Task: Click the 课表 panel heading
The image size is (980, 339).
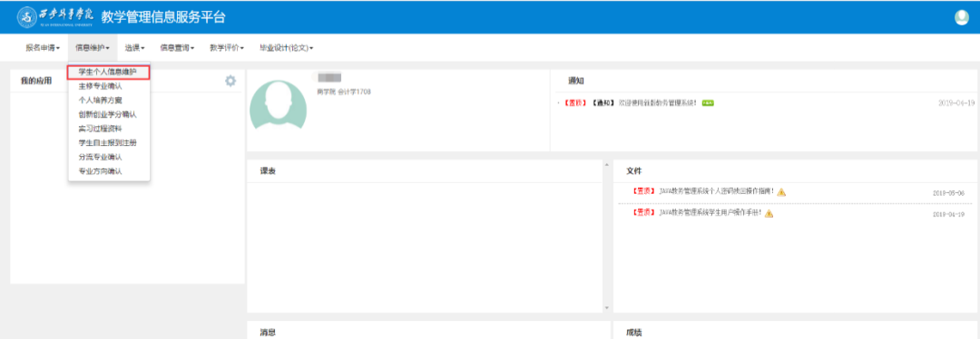Action: pyautogui.click(x=268, y=171)
